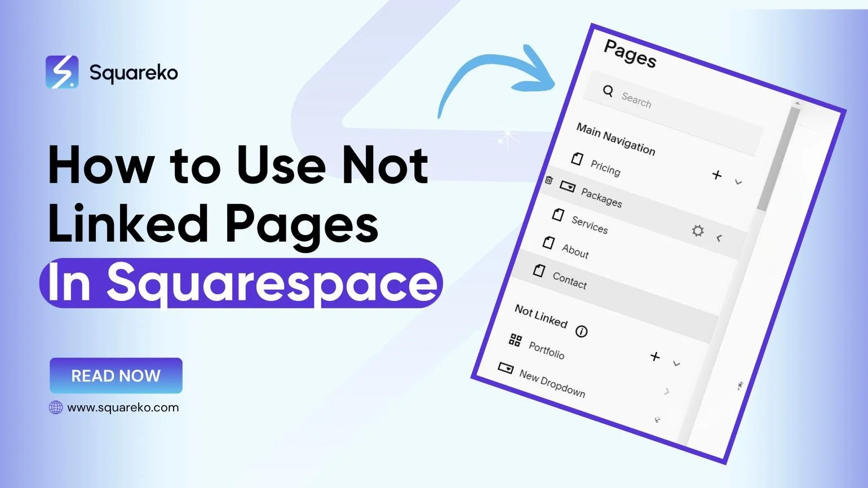Delete Packages using the trash icon

548,180
